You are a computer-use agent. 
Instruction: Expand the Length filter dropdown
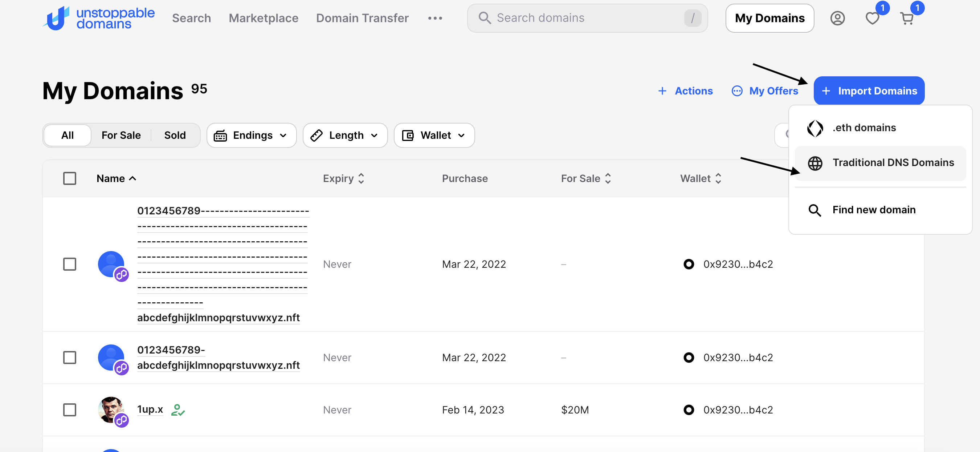tap(345, 135)
